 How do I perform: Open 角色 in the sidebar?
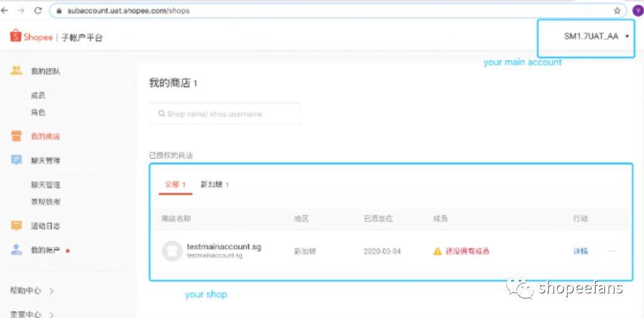click(38, 112)
